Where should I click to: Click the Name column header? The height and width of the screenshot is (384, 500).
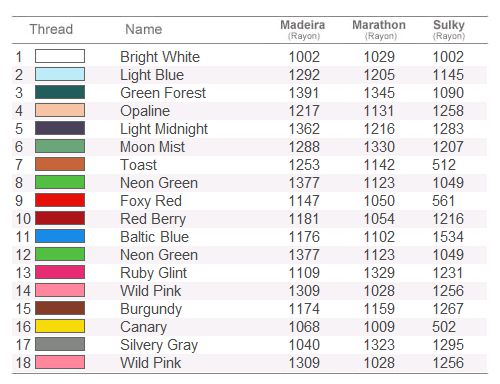pyautogui.click(x=144, y=29)
